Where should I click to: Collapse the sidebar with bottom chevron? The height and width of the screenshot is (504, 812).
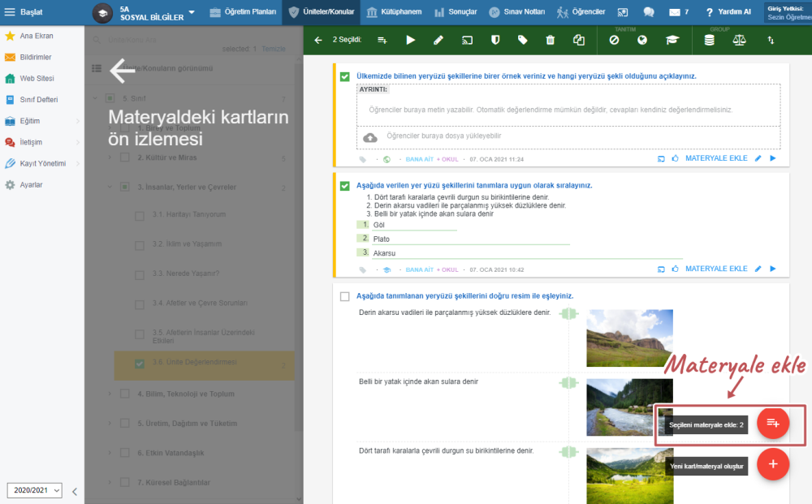pos(75,491)
